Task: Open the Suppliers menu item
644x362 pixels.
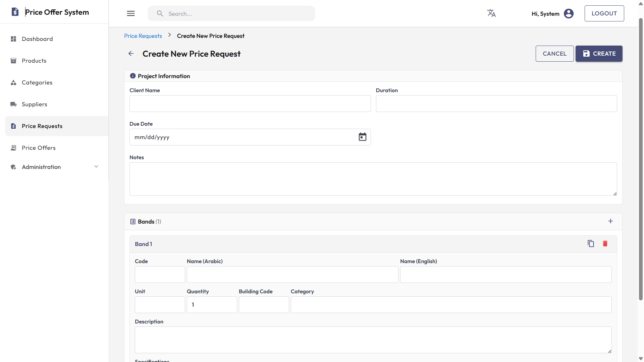Action: [x=35, y=104]
